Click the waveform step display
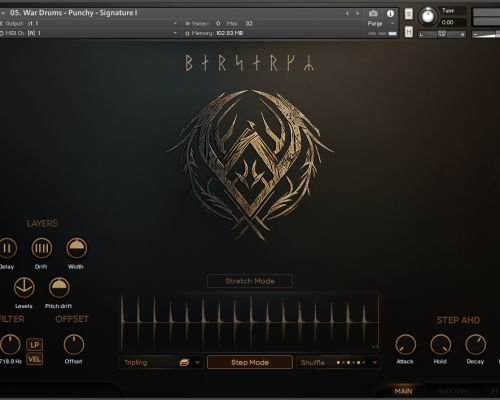The height and width of the screenshot is (400, 500). pos(250,322)
